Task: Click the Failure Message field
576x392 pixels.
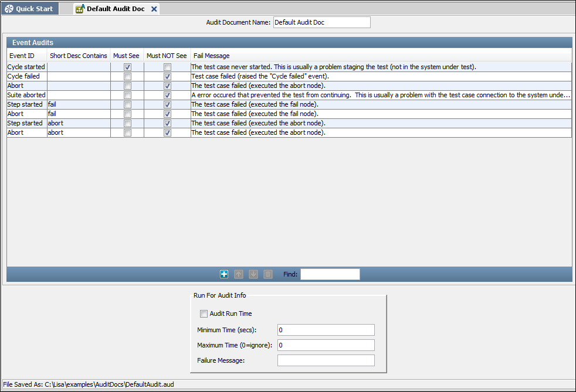Action: pos(326,360)
